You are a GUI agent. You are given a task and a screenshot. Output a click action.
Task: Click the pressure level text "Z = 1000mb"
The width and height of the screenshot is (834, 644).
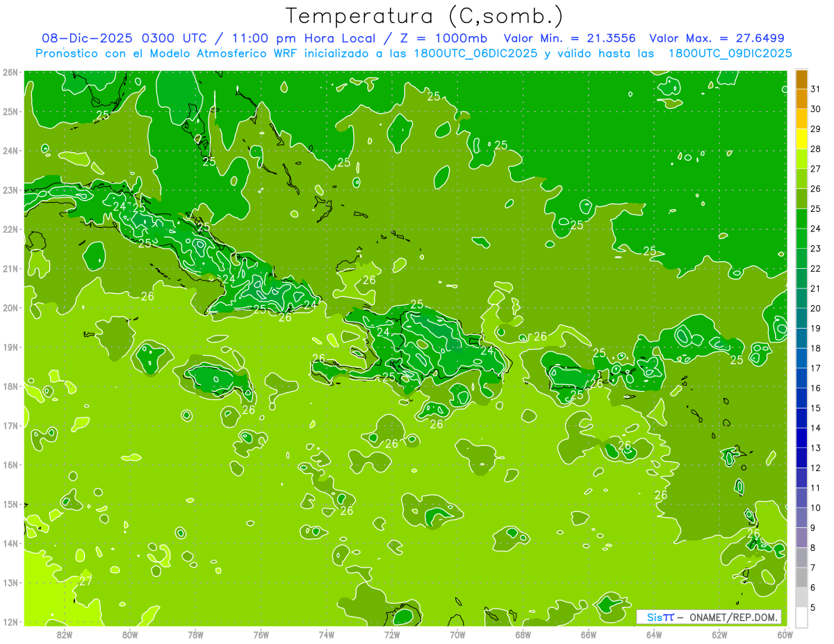(443, 38)
